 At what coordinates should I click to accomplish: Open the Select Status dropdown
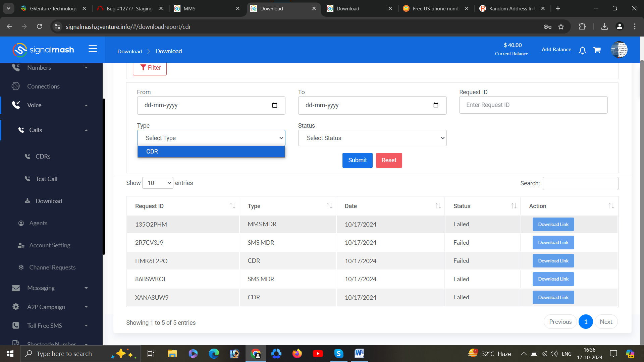coord(372,138)
